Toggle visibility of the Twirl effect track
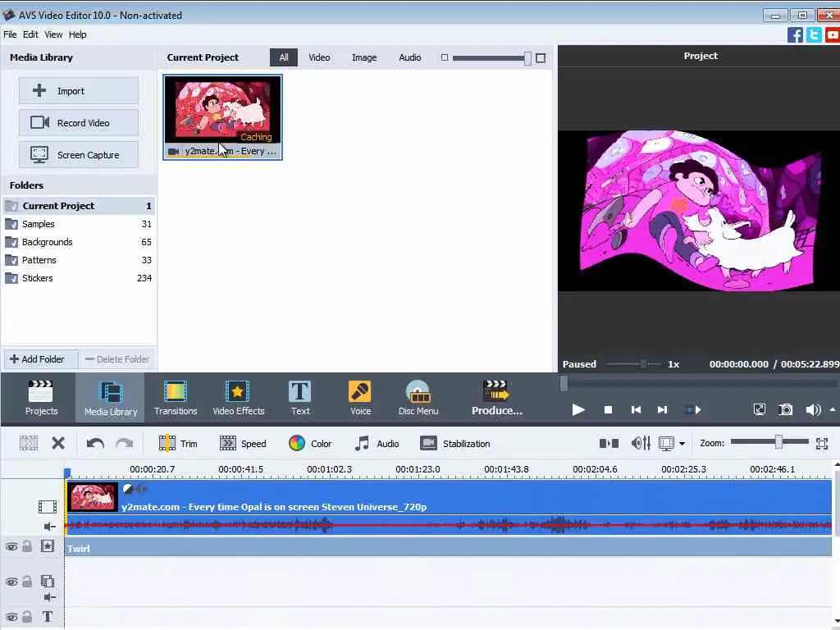This screenshot has height=630, width=840. (x=11, y=547)
